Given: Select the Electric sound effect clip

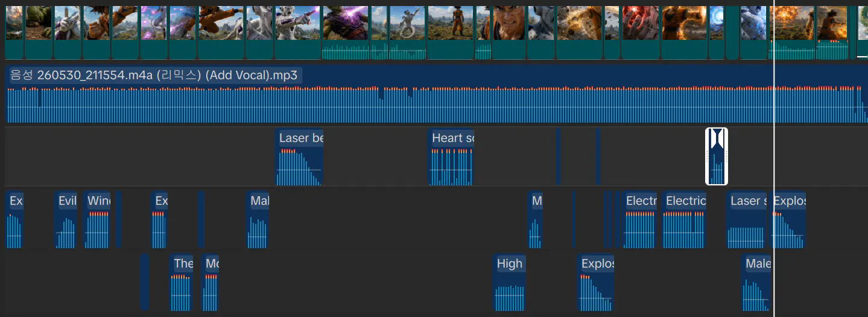Looking at the screenshot, I should 684,220.
